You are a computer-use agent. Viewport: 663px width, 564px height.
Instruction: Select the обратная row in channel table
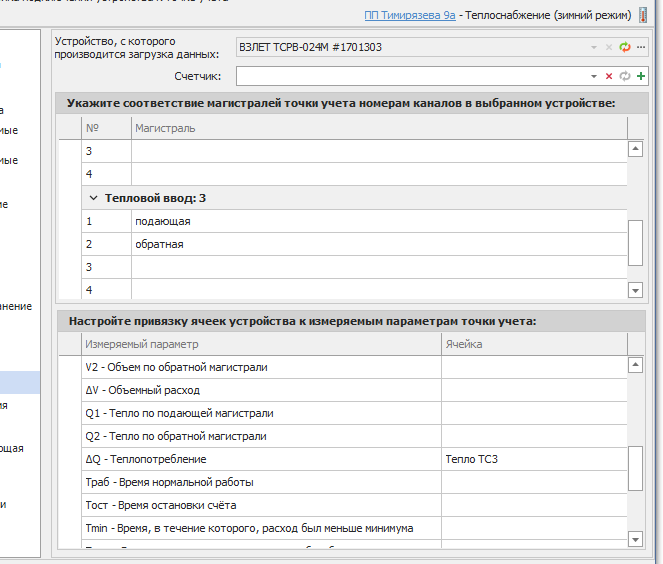tap(160, 244)
